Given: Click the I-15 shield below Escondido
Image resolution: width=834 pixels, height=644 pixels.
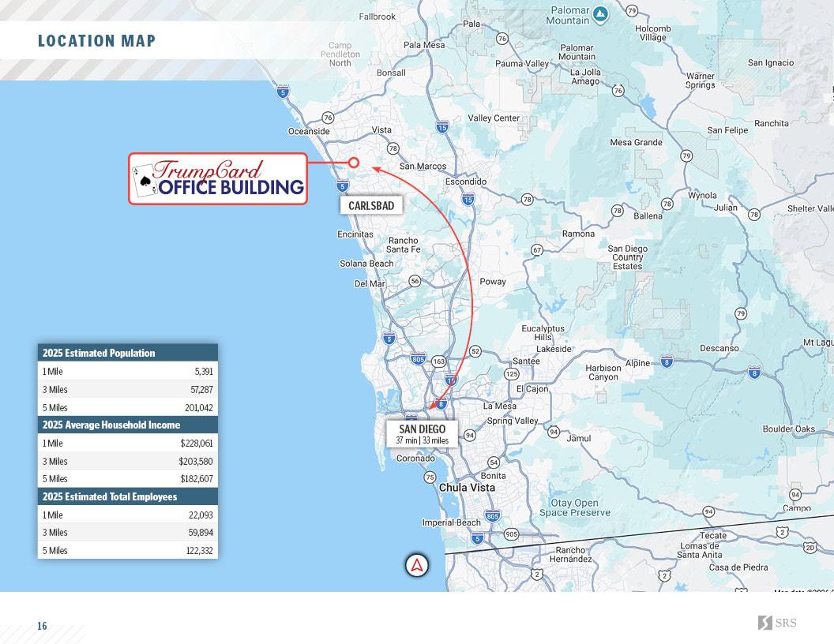Looking at the screenshot, I should 468,200.
